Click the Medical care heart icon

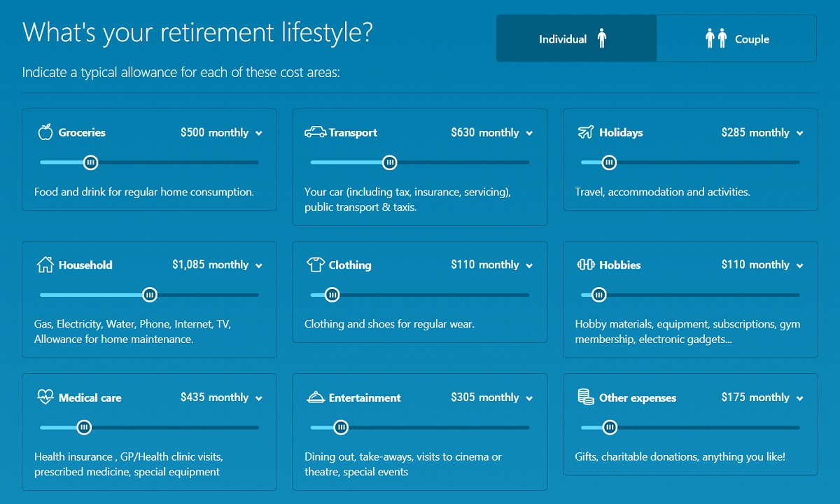click(x=45, y=397)
